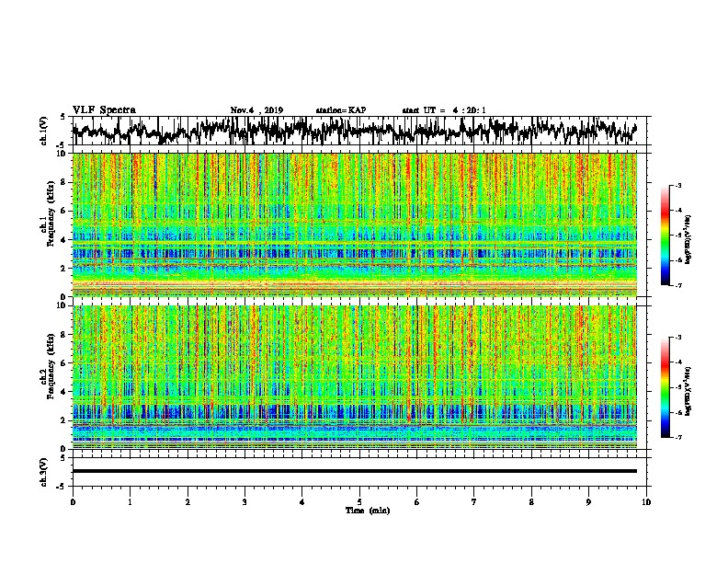This screenshot has width=728, height=563.
Task: Click the time axis tick label "8"
Action: 531,502
